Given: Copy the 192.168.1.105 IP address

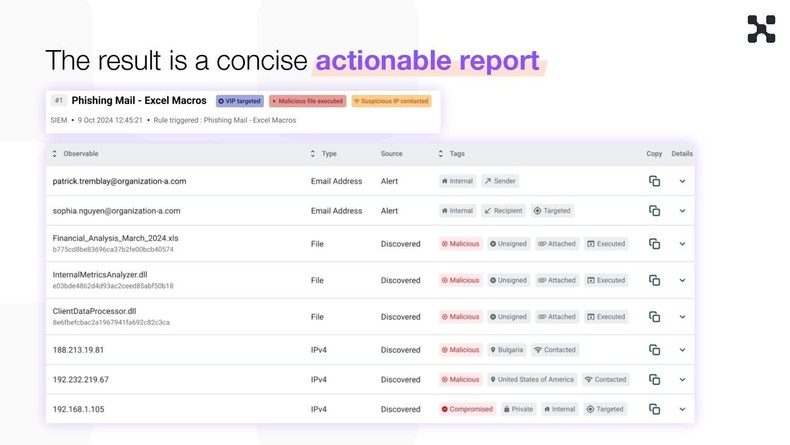Looking at the screenshot, I should coord(654,409).
